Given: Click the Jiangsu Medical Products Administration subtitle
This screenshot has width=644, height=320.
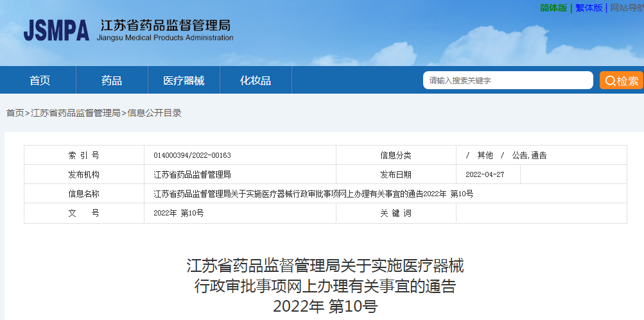Looking at the screenshot, I should pyautogui.click(x=165, y=38).
